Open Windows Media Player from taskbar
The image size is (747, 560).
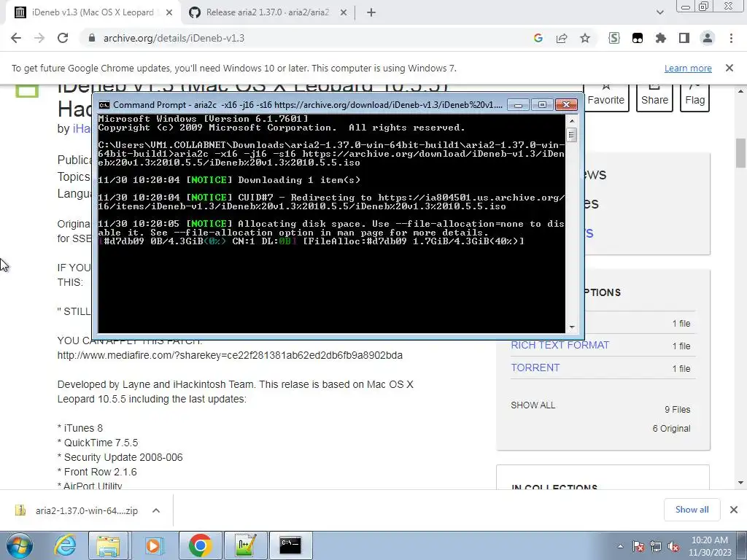click(153, 545)
